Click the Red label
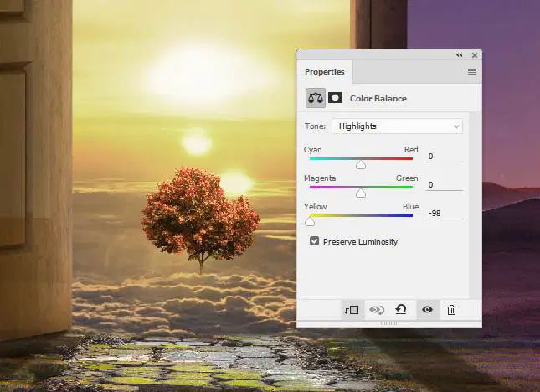Image resolution: width=540 pixels, height=392 pixels. pos(411,149)
